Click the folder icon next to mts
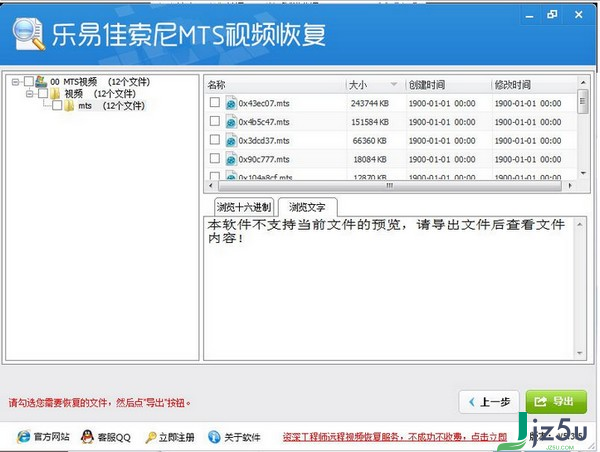 pyautogui.click(x=69, y=106)
